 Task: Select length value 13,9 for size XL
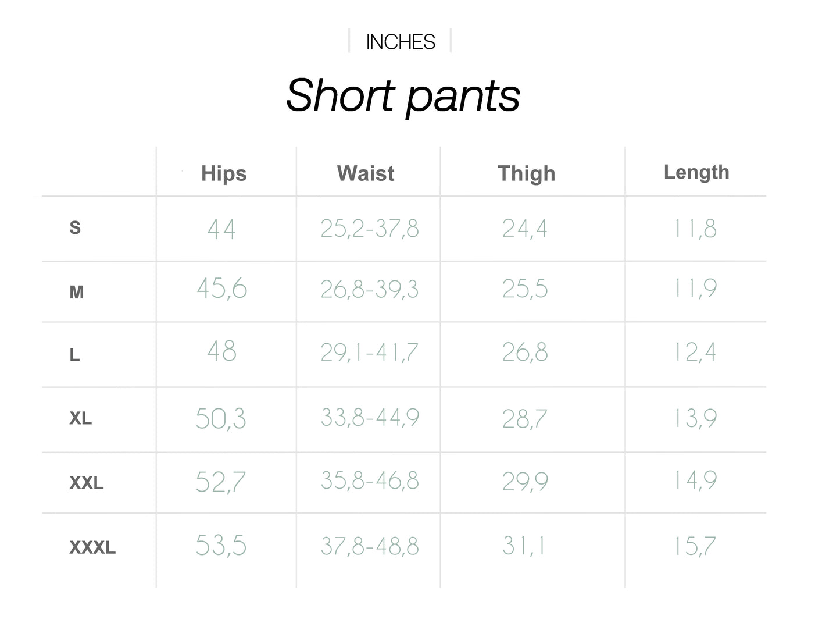(x=695, y=418)
